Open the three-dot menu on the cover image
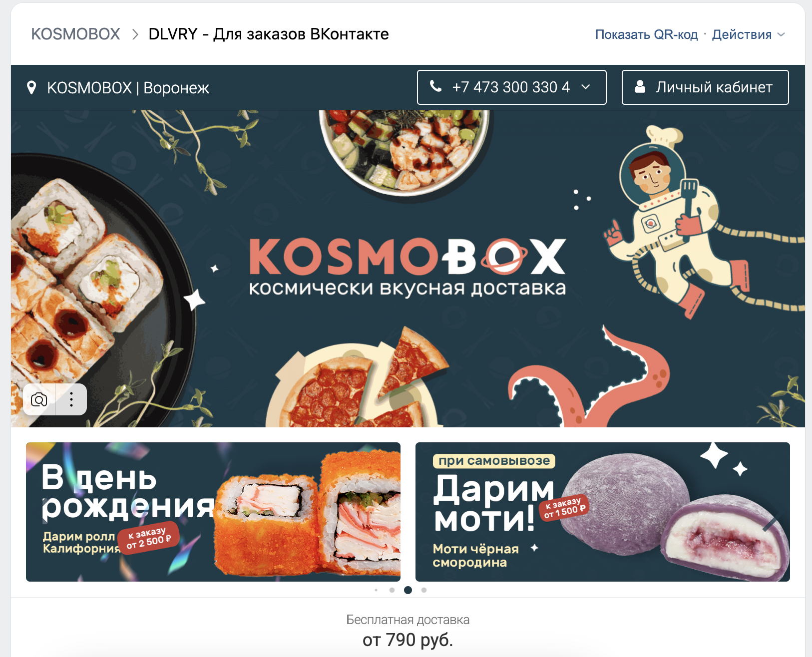This screenshot has height=657, width=812. (x=71, y=399)
